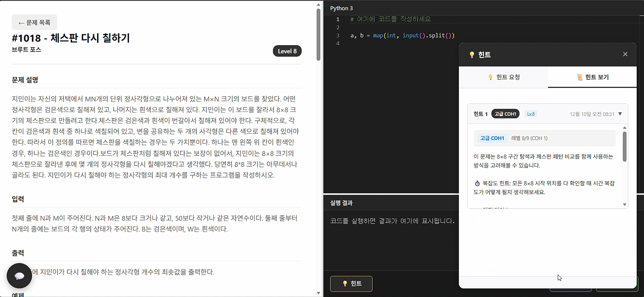The image size is (644, 297).
Task: Switch to the 힌트 보기 tab
Action: 592,77
